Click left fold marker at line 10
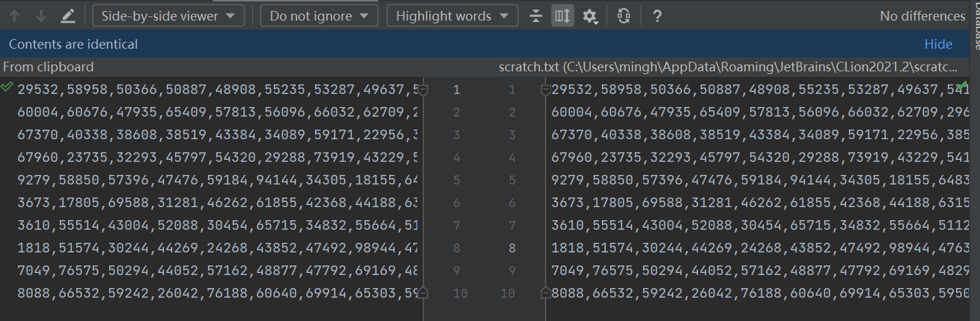 [x=423, y=293]
